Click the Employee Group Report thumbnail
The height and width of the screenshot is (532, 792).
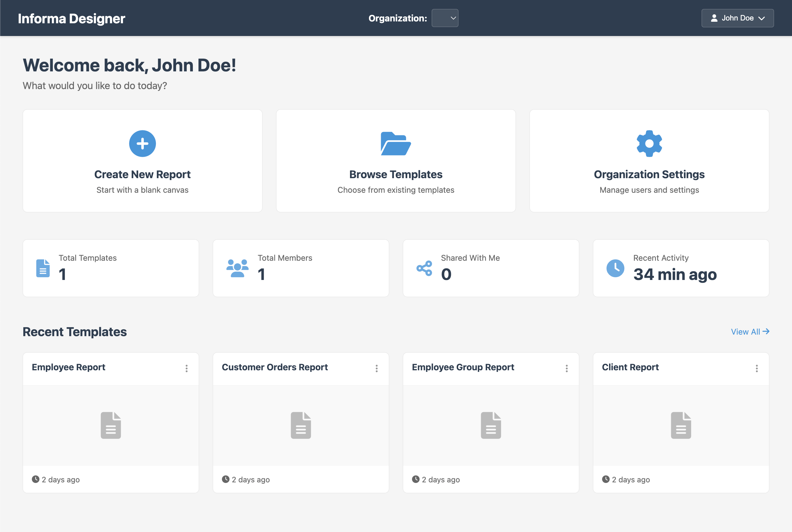490,425
